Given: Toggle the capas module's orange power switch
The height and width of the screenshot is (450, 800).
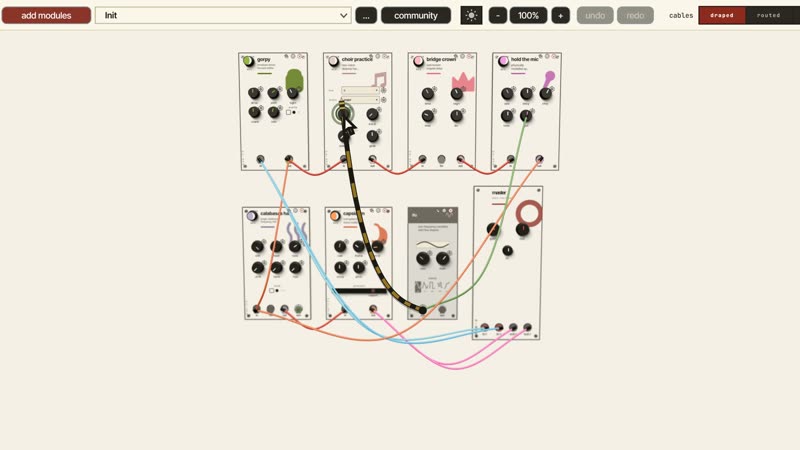Looking at the screenshot, I should (x=335, y=216).
